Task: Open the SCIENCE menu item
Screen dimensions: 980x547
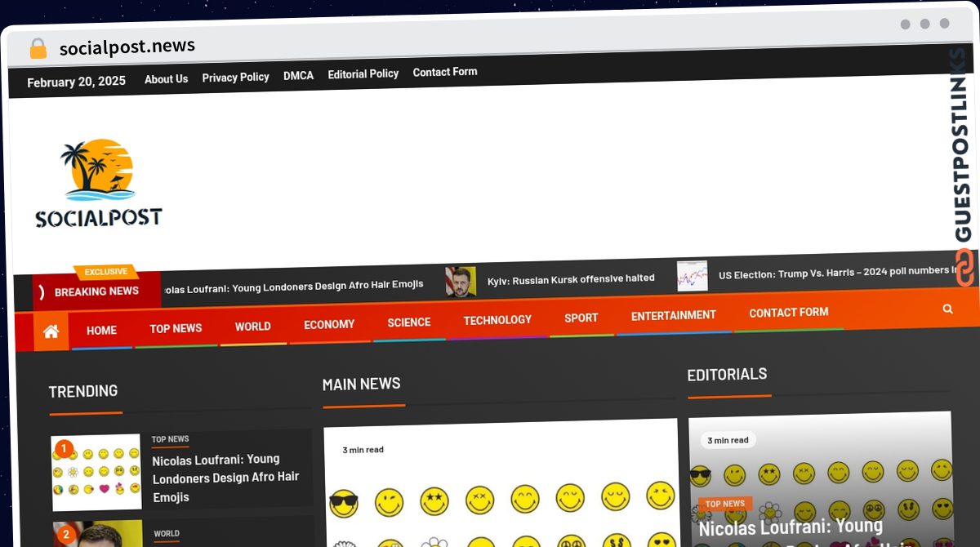Action: tap(408, 322)
